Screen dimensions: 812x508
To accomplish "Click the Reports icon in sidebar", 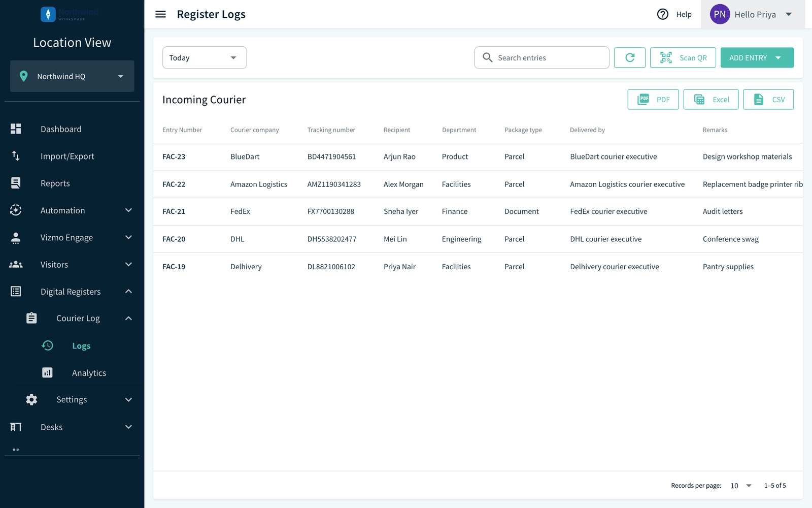I will 16,183.
